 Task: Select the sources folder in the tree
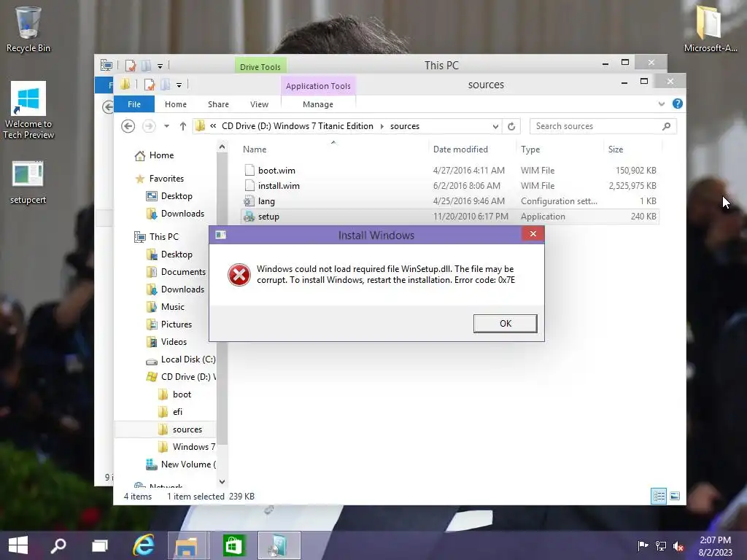tap(187, 429)
